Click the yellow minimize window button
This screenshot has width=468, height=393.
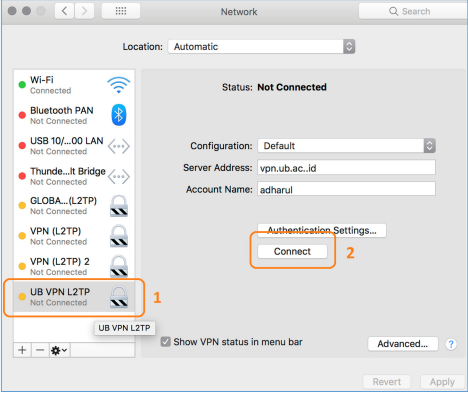(27, 11)
